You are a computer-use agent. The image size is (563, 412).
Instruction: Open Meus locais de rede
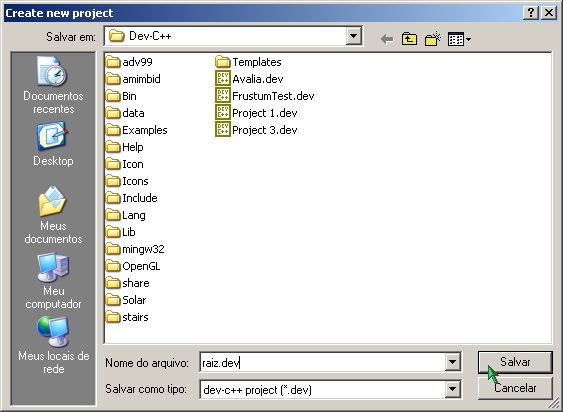53,345
